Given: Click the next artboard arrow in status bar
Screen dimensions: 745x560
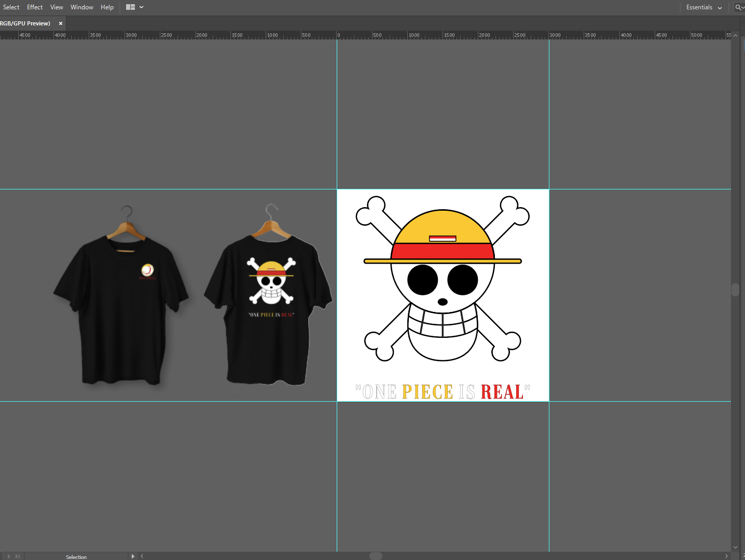Looking at the screenshot, I should (x=9, y=556).
